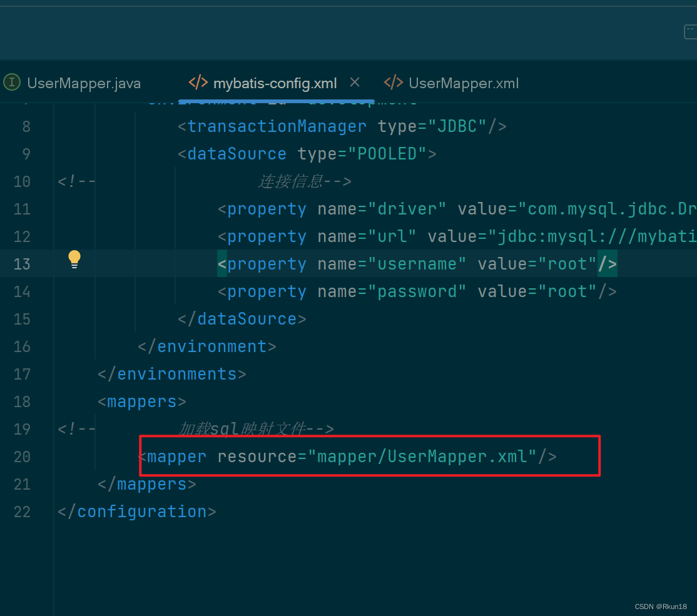Click the interface icon beside UserMapper.java
The width and height of the screenshot is (697, 616).
pos(11,82)
